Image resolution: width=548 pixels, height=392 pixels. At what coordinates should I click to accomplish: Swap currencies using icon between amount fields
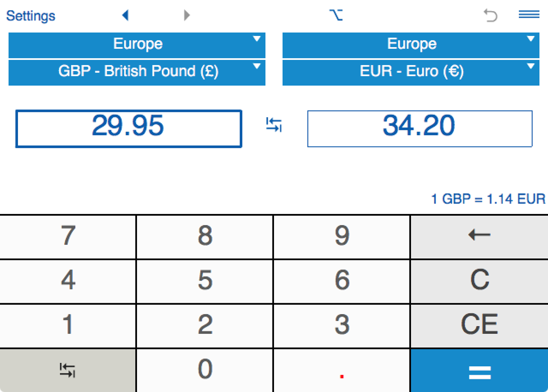coord(274,125)
